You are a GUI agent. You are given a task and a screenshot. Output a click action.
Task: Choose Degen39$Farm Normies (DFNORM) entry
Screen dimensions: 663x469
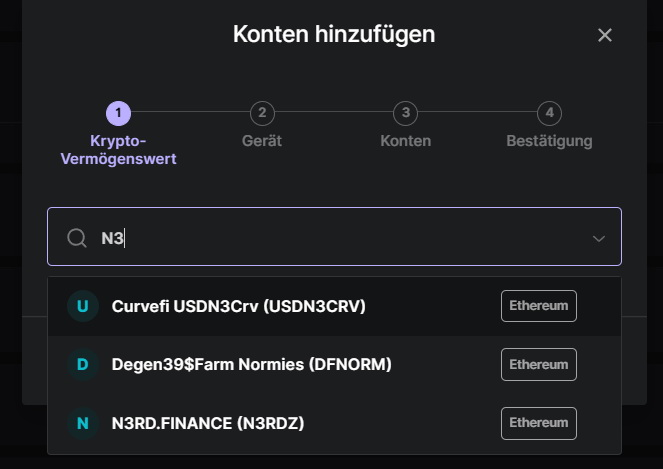tap(334, 365)
